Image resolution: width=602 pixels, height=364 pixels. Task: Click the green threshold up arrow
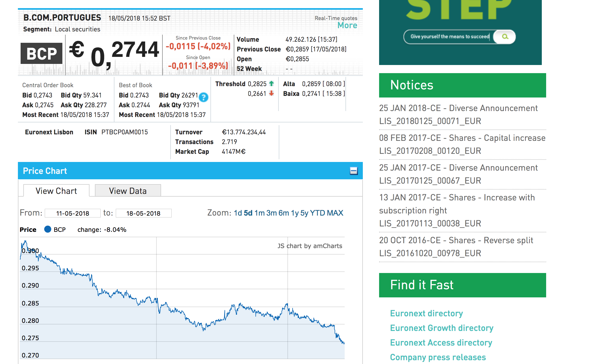click(x=271, y=84)
